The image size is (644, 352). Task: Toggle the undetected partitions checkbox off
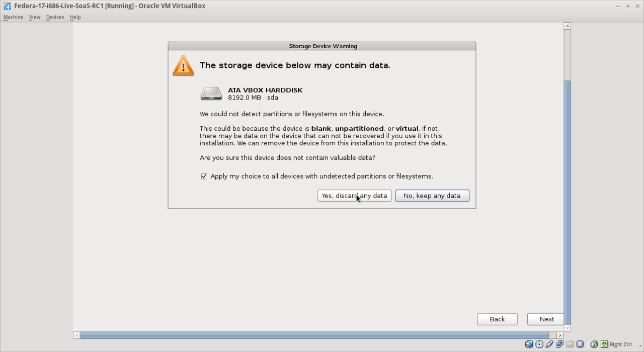pos(204,176)
